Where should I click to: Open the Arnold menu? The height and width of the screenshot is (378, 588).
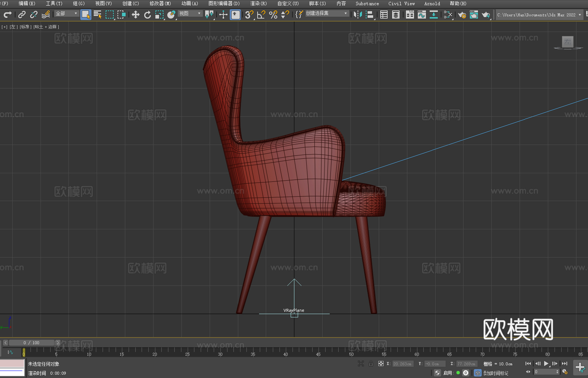tap(432, 4)
